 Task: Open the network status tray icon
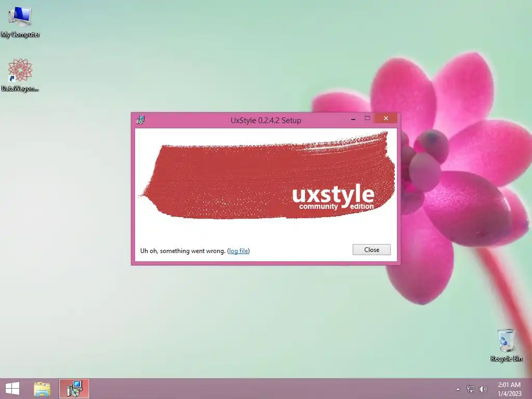point(470,389)
